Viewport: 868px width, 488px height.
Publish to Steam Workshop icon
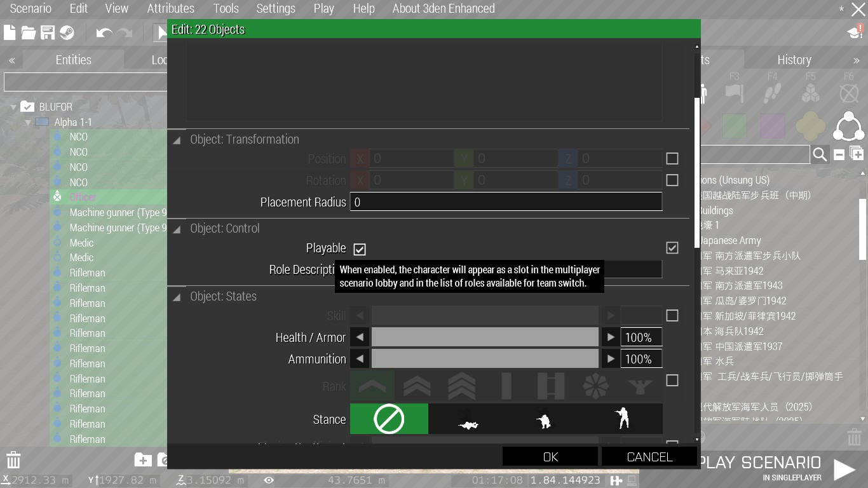pyautogui.click(x=67, y=32)
